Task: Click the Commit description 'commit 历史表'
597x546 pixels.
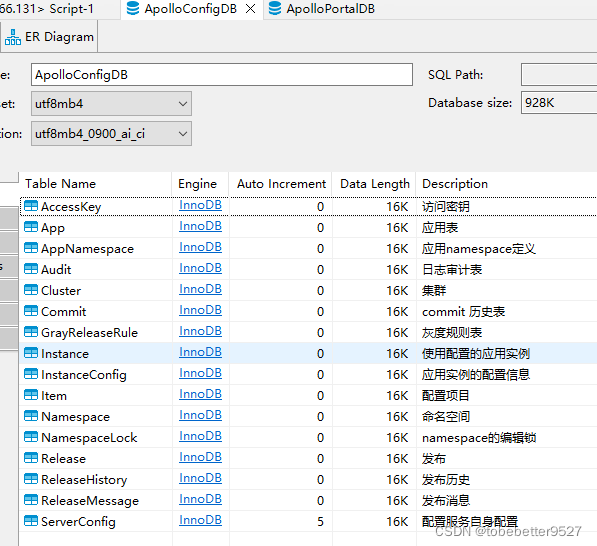Action: (x=463, y=312)
